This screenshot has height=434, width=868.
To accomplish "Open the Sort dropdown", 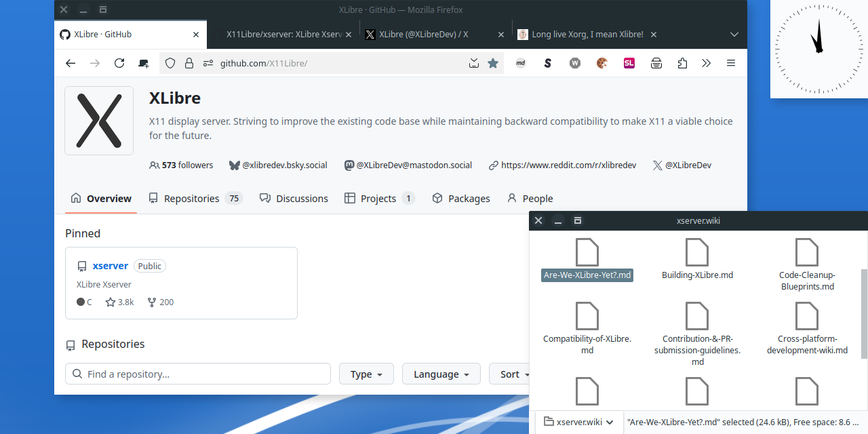I will 509,374.
